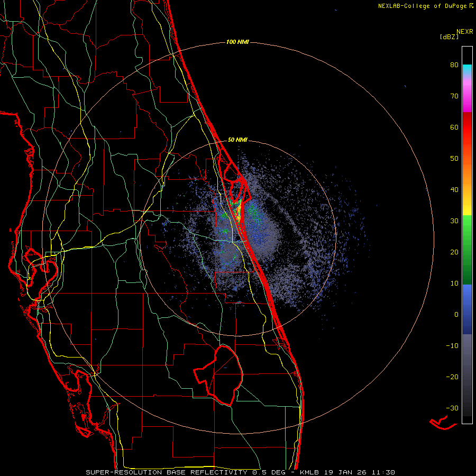Select the "30" dBZ scale value

(454, 221)
